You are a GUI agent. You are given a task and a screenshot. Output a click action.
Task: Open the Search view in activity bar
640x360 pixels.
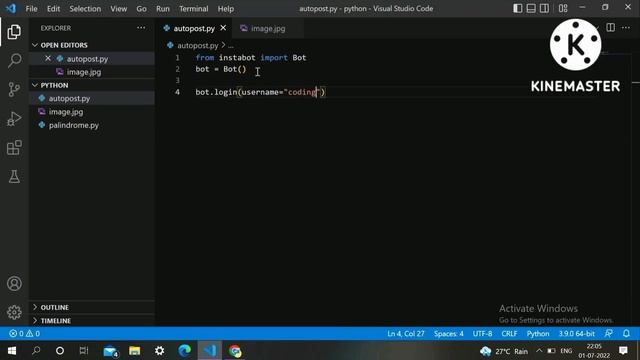click(x=14, y=60)
